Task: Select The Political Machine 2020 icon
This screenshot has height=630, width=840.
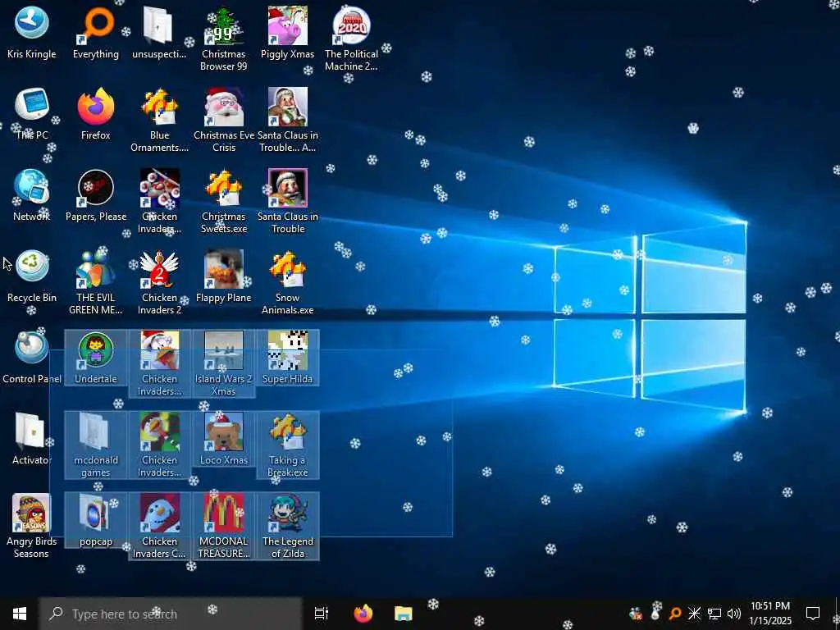Action: (351, 39)
